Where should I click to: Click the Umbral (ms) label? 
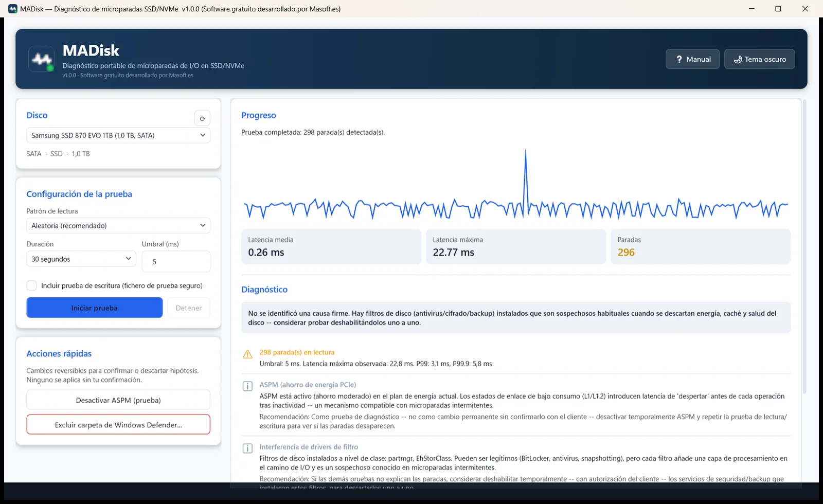click(160, 244)
